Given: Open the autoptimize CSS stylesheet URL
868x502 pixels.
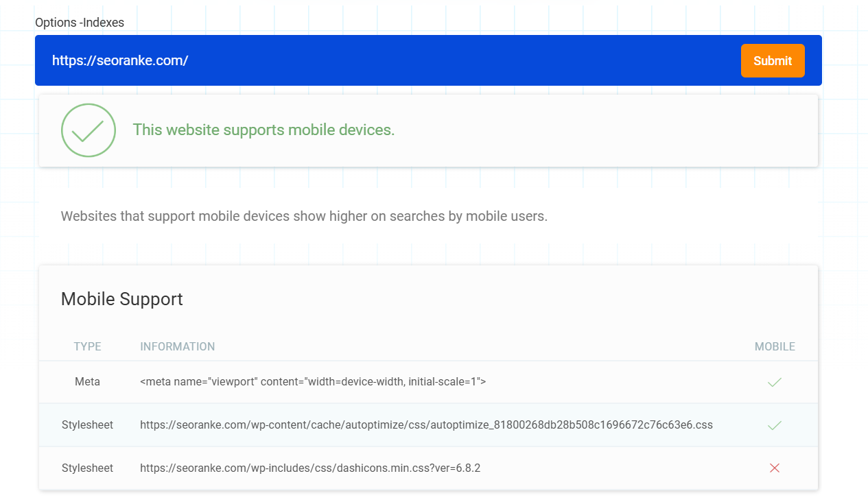Looking at the screenshot, I should (426, 425).
